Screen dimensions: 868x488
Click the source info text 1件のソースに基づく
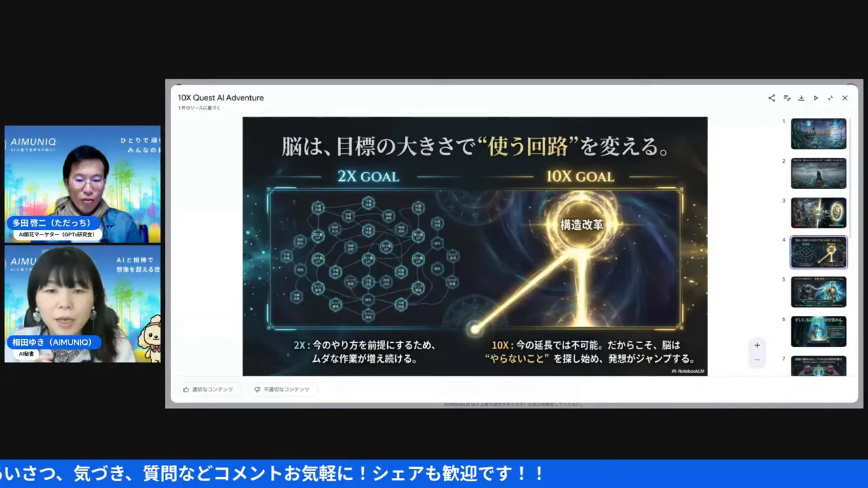point(198,108)
